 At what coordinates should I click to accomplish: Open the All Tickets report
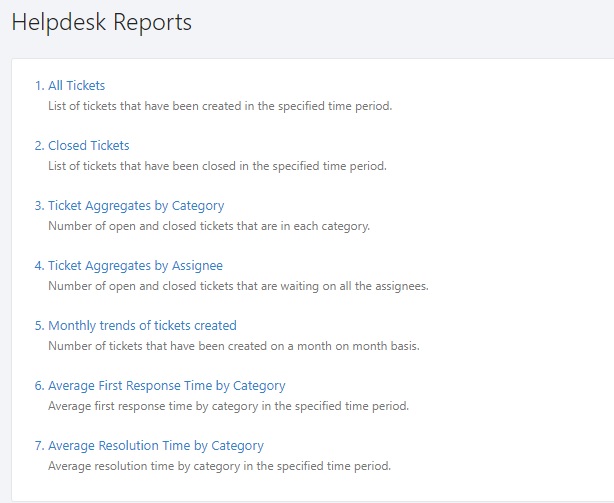click(x=70, y=85)
